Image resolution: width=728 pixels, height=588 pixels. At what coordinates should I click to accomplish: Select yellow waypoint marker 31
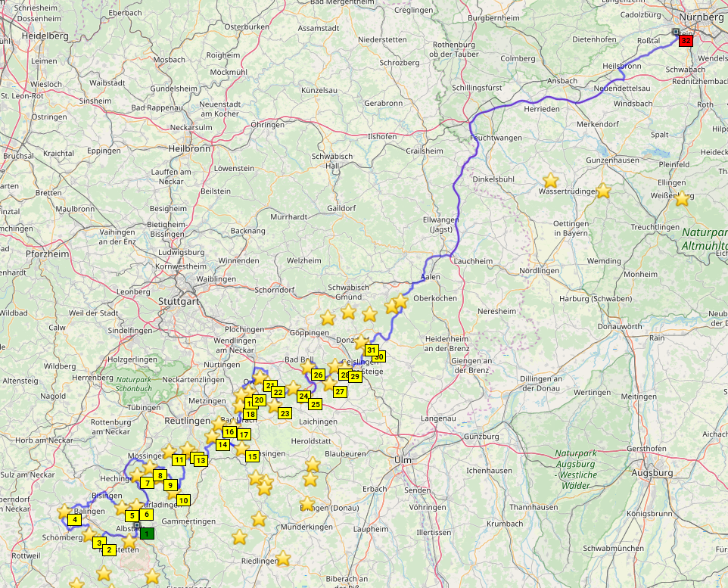click(x=372, y=350)
